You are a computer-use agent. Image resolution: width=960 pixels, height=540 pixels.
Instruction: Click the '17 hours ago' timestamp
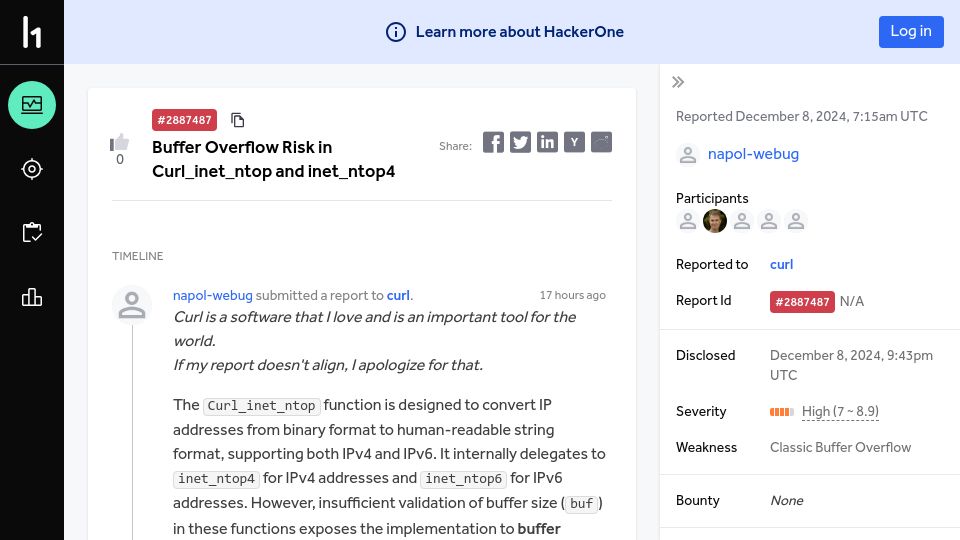click(x=572, y=295)
